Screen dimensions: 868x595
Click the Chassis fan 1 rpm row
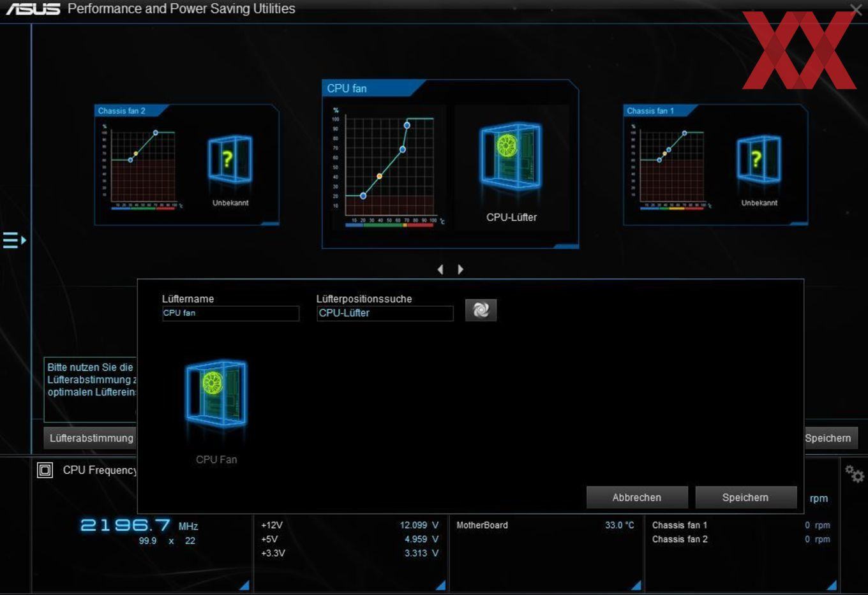(x=741, y=525)
